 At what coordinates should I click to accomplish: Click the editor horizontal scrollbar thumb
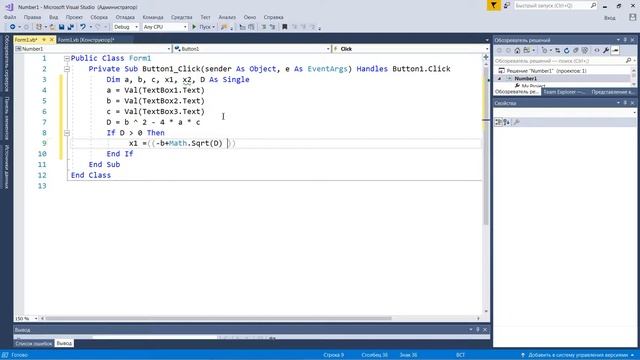(x=218, y=318)
